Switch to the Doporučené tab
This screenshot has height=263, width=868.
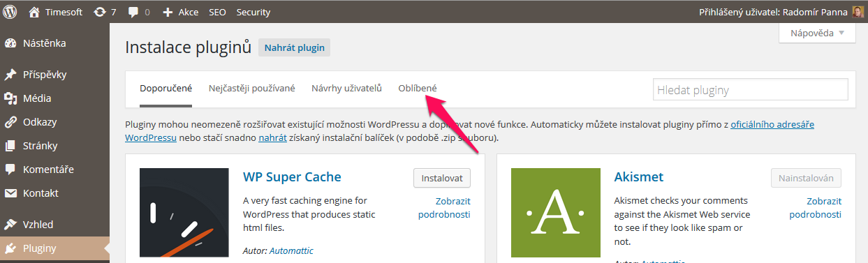point(165,89)
